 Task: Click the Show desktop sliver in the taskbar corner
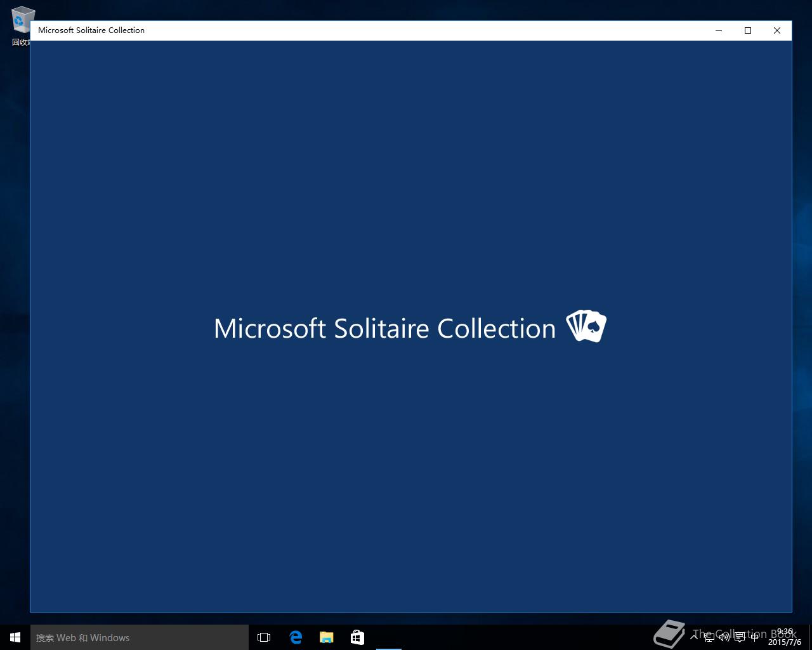[x=810, y=637]
